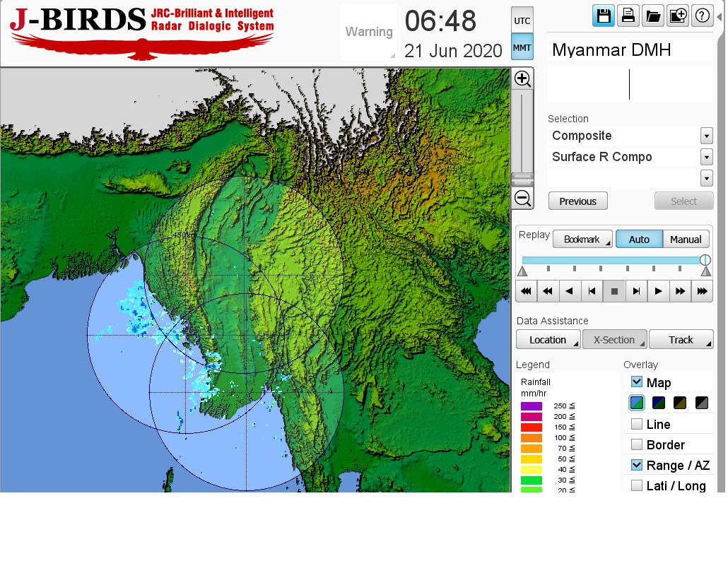Image resolution: width=728 pixels, height=573 pixels.
Task: Expand the Composite selection dropdown
Action: point(706,136)
